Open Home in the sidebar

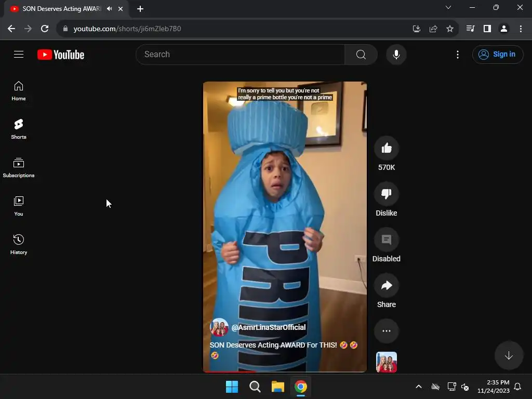(19, 91)
